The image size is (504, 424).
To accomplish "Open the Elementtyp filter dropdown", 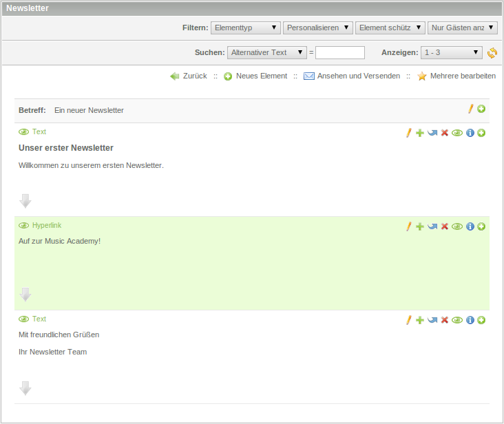I will [x=245, y=28].
